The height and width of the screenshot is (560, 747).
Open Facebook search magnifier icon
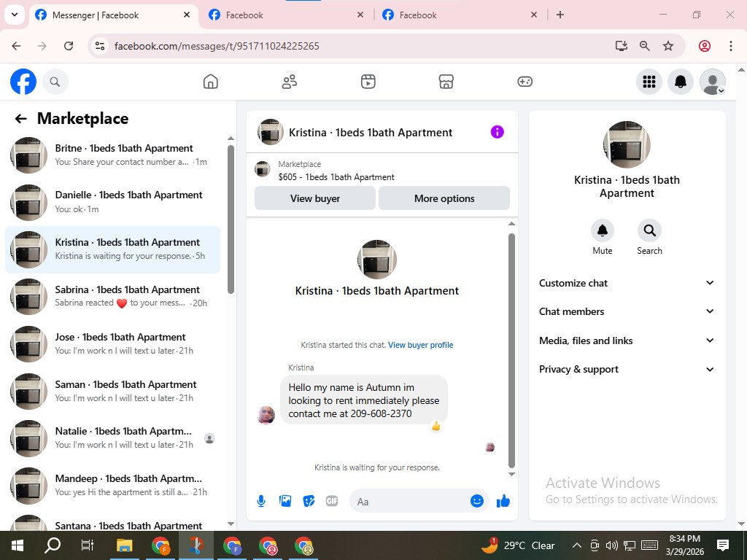click(55, 82)
